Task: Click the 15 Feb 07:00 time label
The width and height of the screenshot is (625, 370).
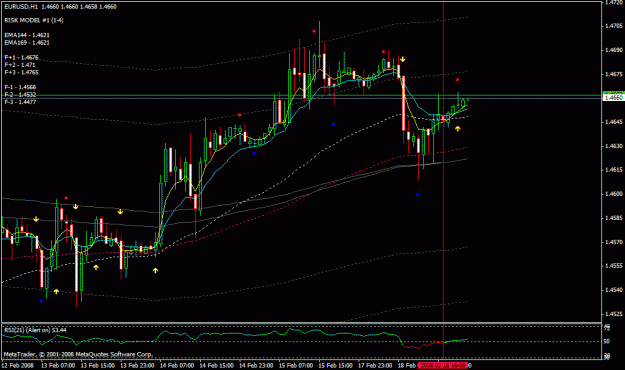Action: (x=296, y=366)
